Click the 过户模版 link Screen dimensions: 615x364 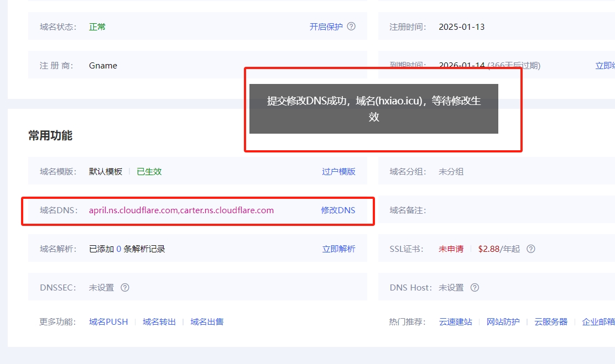pos(338,172)
